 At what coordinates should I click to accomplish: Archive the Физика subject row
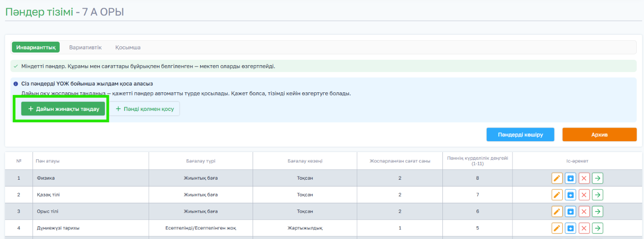570,178
